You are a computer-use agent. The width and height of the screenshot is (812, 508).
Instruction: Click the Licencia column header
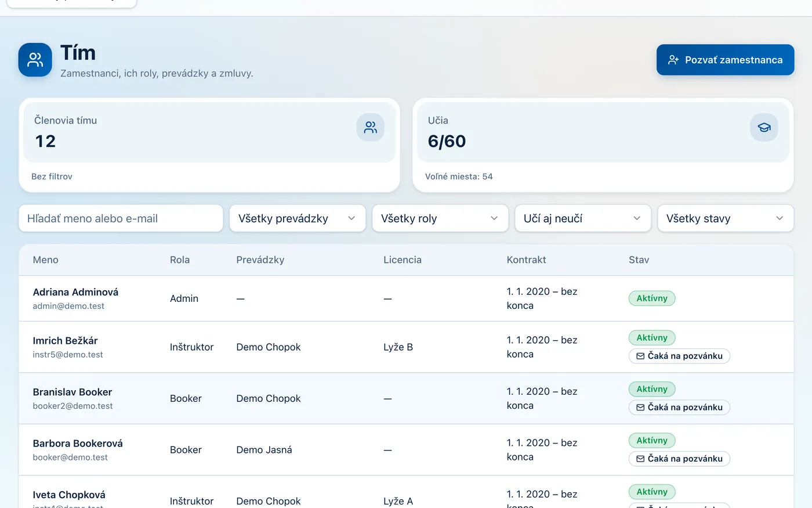point(403,260)
